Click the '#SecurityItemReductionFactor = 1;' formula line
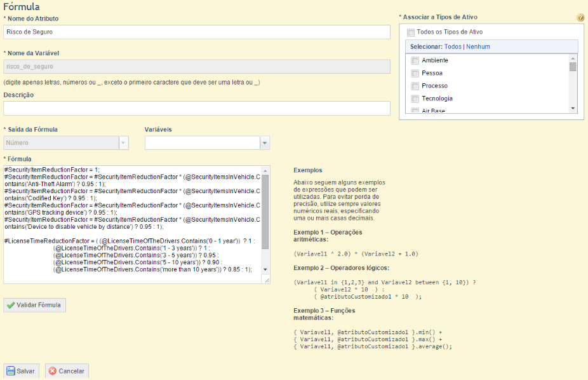588x380 pixels. (x=52, y=170)
